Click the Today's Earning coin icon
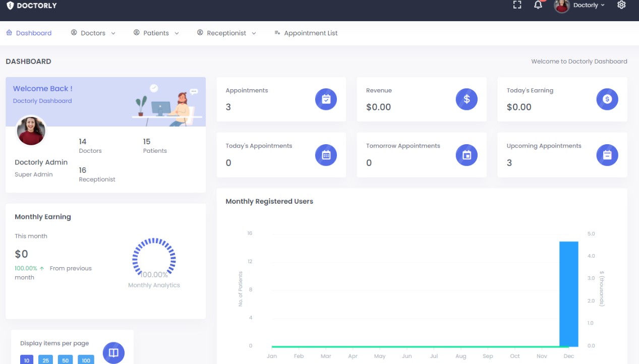 (607, 99)
